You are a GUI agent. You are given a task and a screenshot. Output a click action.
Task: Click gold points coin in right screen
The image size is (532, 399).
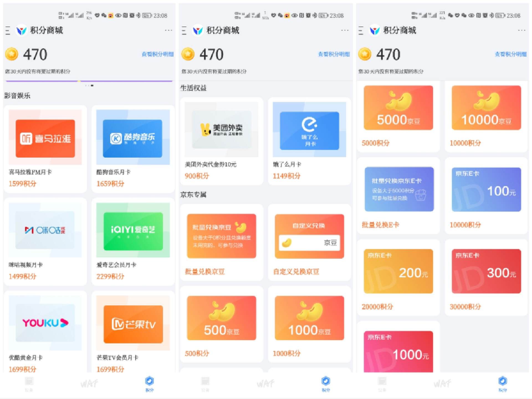365,54
